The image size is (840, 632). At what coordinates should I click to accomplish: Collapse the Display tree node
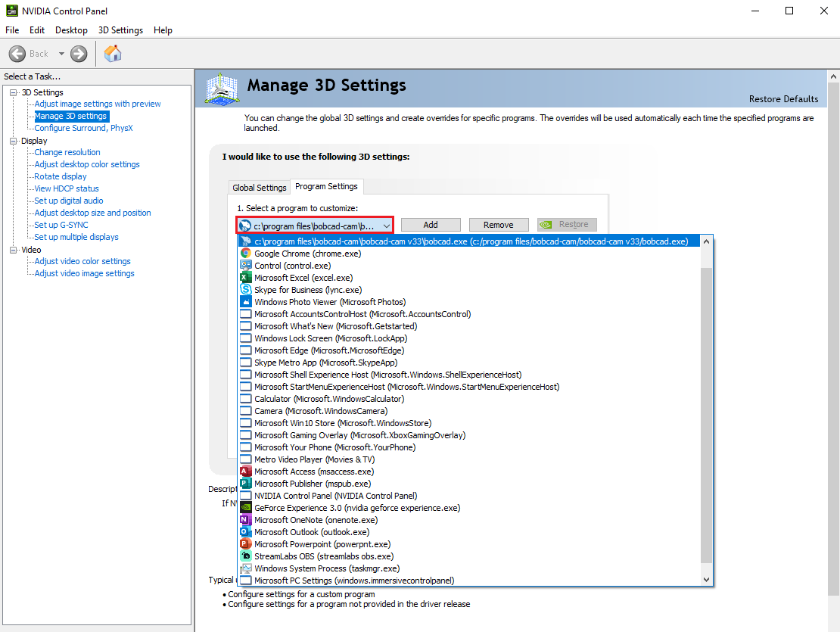pos(14,141)
